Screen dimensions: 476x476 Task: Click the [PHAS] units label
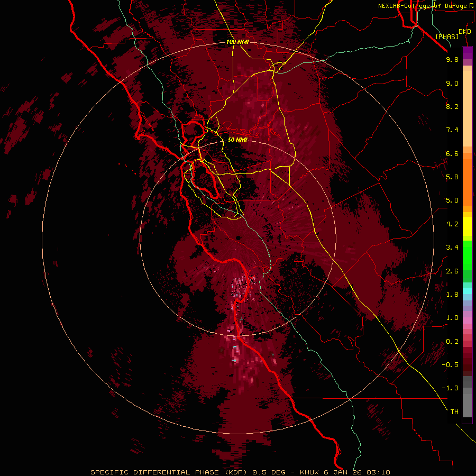pos(447,36)
